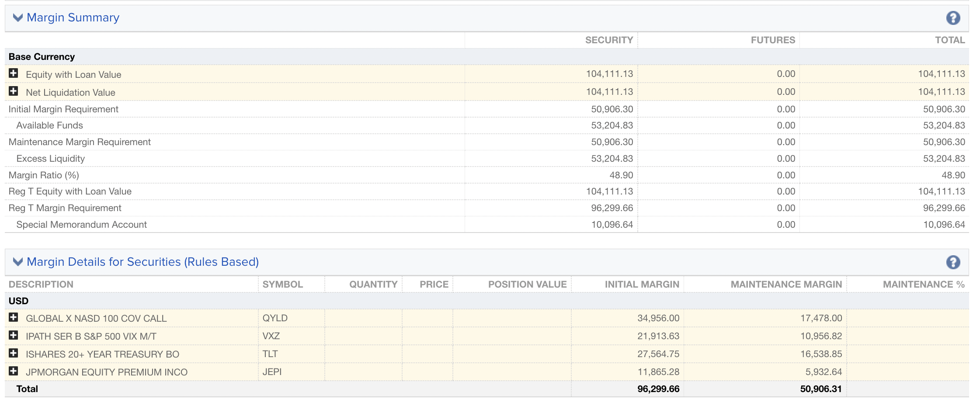Expand the JEPI position row
This screenshot has width=980, height=403.
(x=14, y=371)
